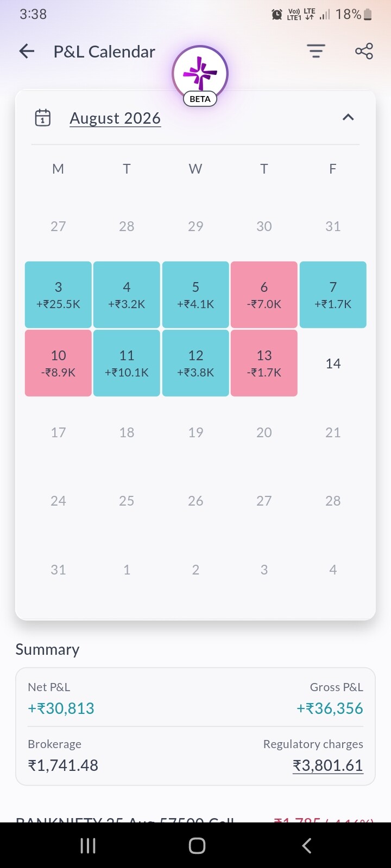Tap the Net P&L value +₹30,813
This screenshot has width=391, height=868.
point(61,709)
